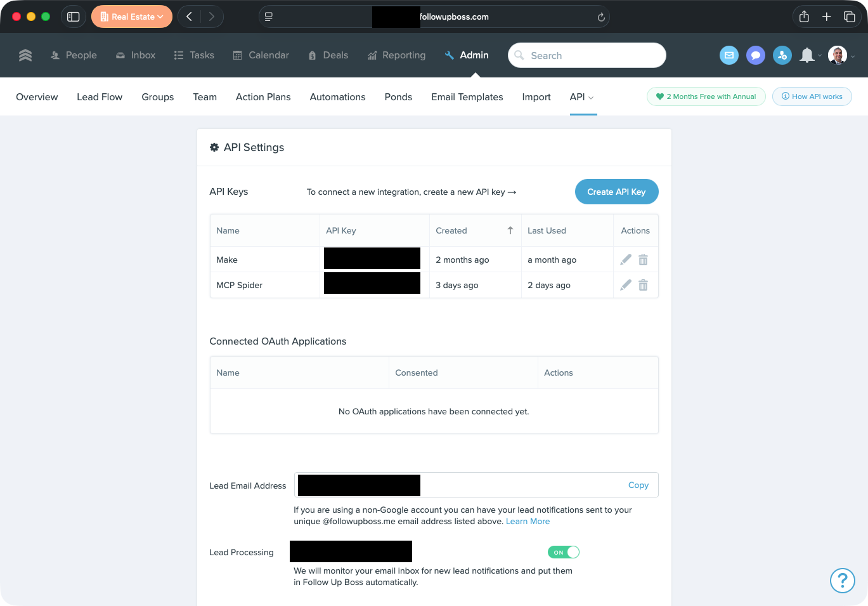Toggle Lead Processing switch off
The image size is (868, 606).
click(x=564, y=552)
